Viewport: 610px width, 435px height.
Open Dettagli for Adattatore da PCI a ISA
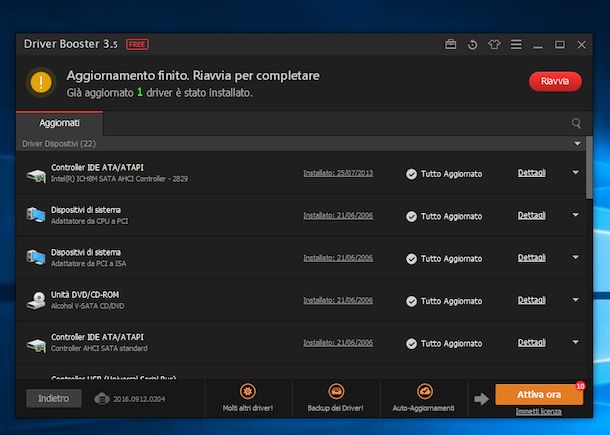click(531, 258)
